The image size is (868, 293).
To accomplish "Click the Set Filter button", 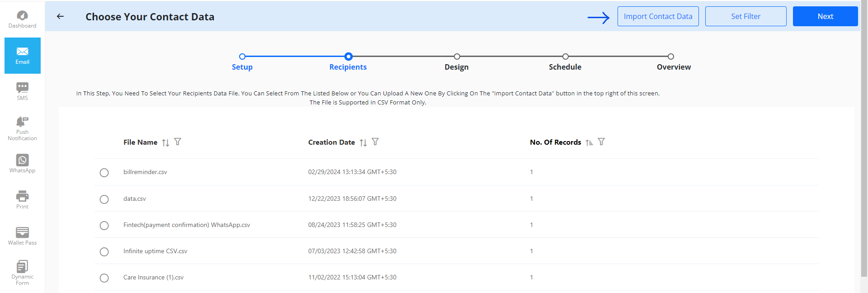I will 745,16.
